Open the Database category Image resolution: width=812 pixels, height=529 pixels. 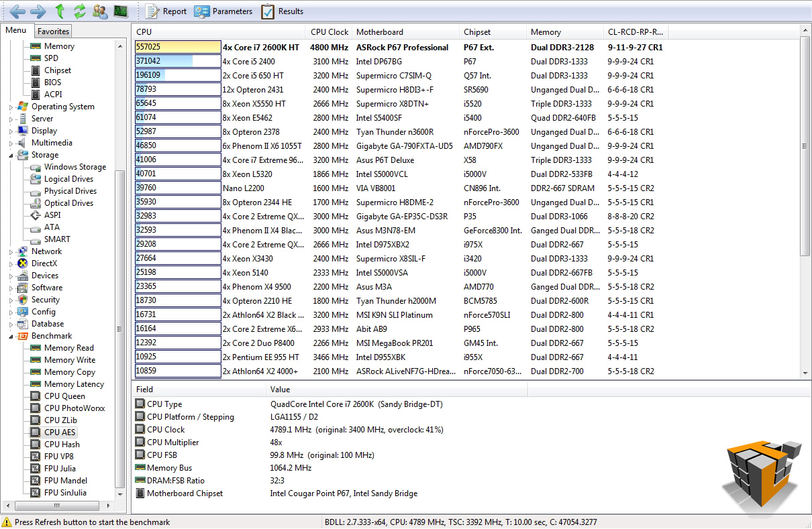pos(48,324)
